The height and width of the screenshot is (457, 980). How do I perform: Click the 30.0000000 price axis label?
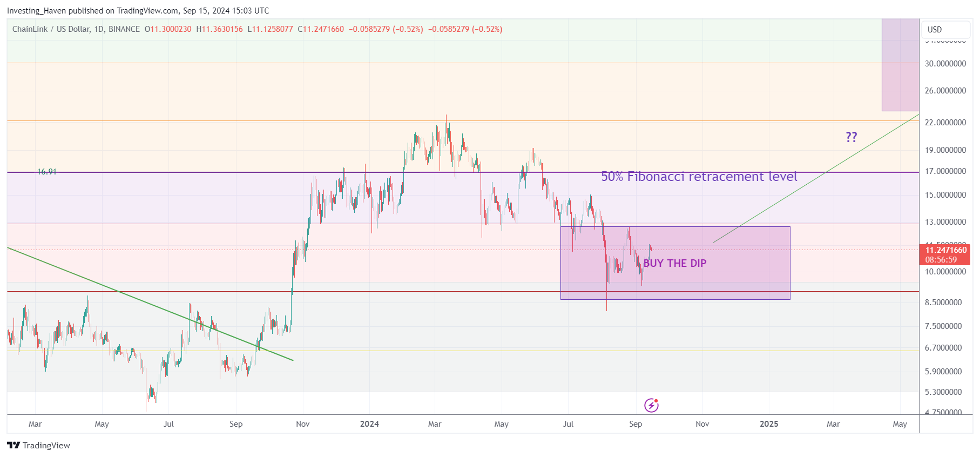click(945, 64)
